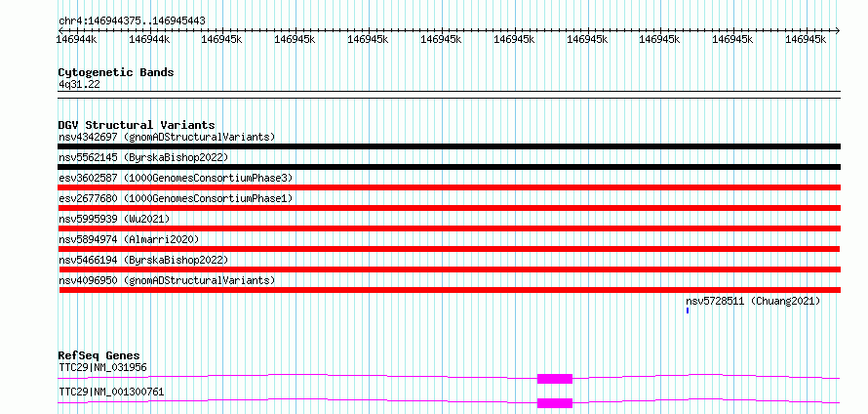The width and height of the screenshot is (868, 414).
Task: Select the black bar under nsv5562145
Action: pos(450,167)
